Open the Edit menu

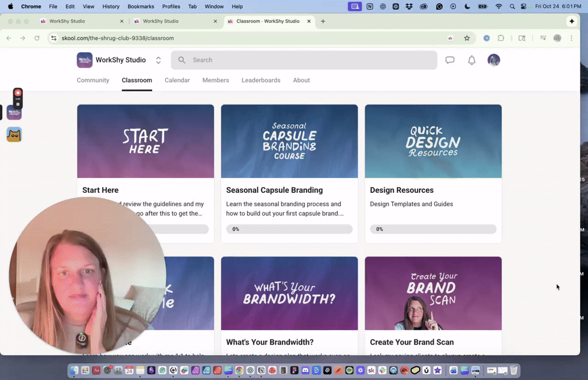[70, 6]
